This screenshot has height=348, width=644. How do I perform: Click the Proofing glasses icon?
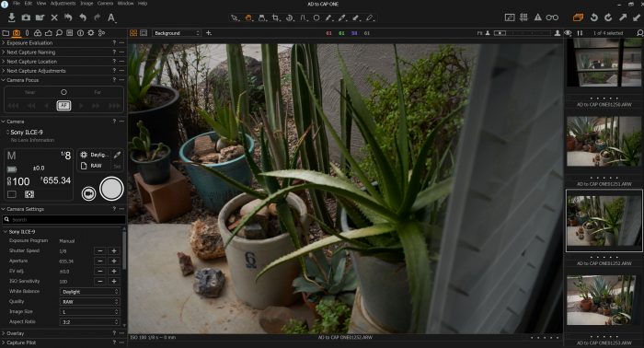tap(552, 17)
